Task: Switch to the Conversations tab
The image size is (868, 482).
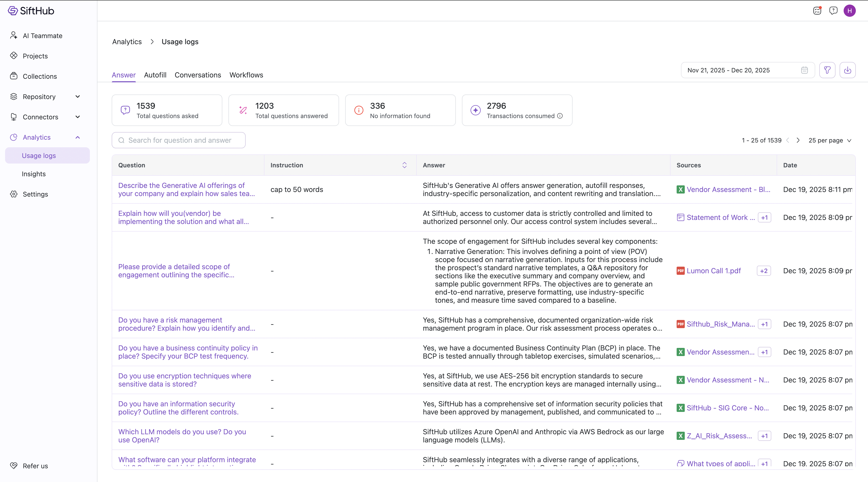Action: (x=197, y=75)
